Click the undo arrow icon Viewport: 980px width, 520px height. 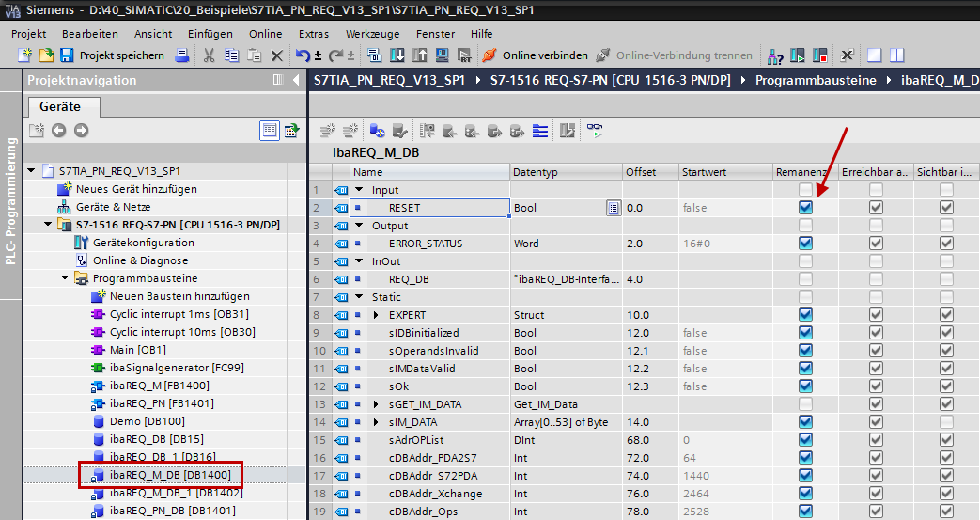[303, 55]
